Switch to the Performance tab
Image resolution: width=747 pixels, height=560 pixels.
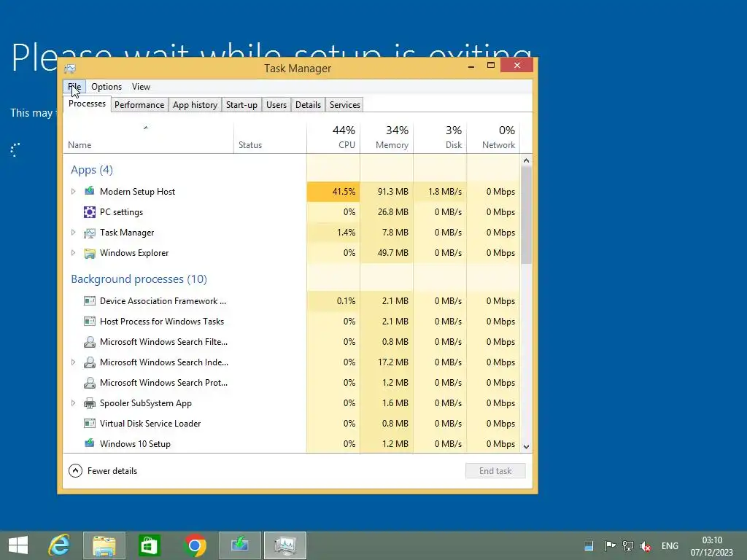point(139,105)
